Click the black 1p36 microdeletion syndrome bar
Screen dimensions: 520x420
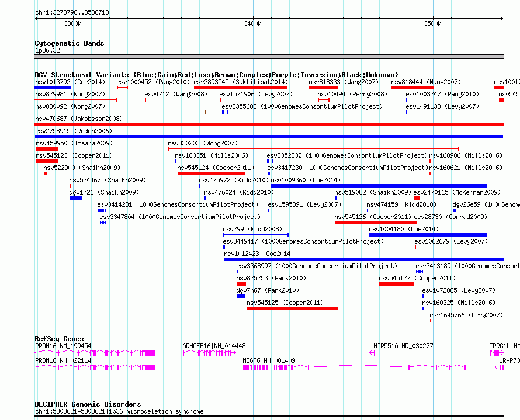click(x=269, y=416)
